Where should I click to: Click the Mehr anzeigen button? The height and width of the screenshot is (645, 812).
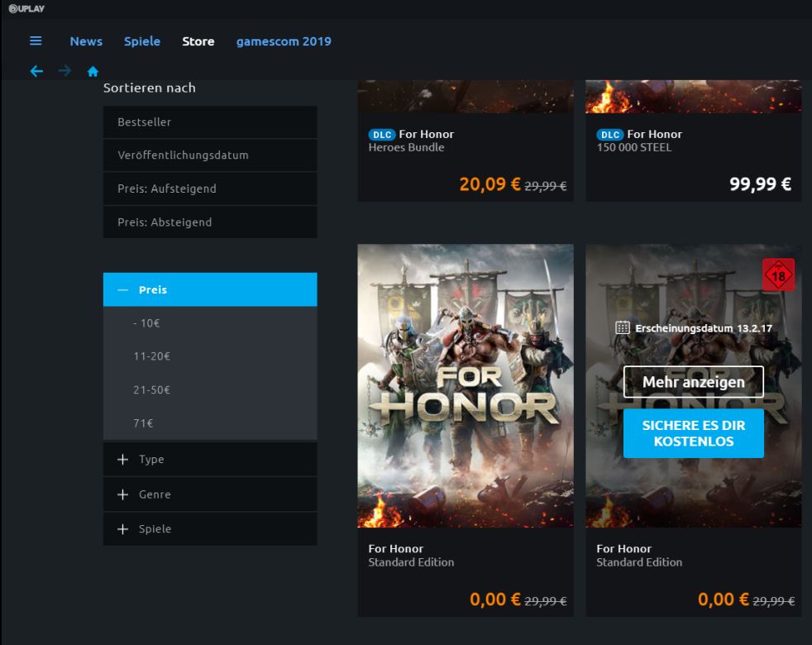coord(694,382)
